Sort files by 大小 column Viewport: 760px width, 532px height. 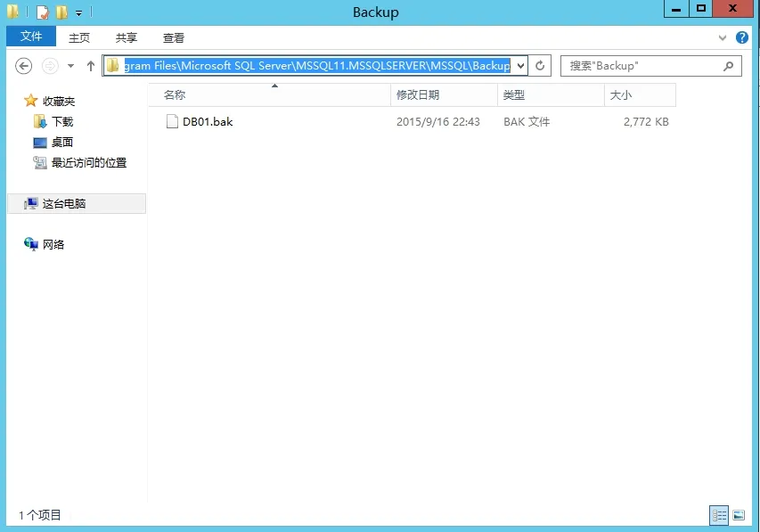pyautogui.click(x=641, y=95)
